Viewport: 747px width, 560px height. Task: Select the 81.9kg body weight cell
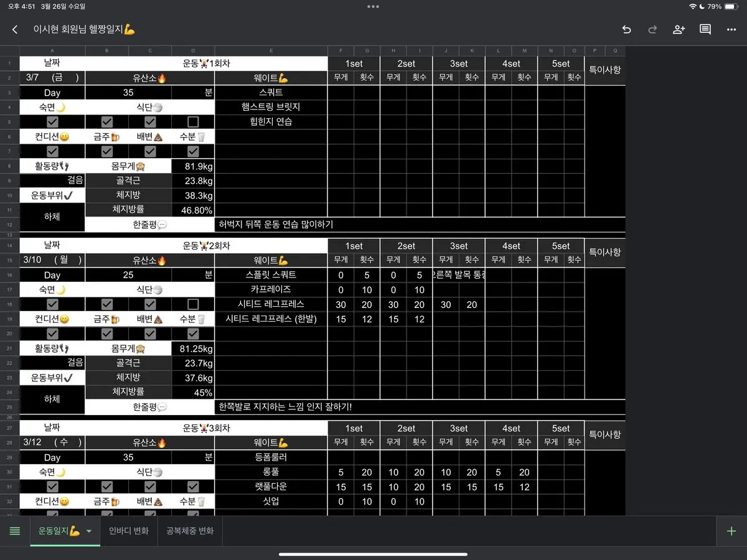pos(193,166)
